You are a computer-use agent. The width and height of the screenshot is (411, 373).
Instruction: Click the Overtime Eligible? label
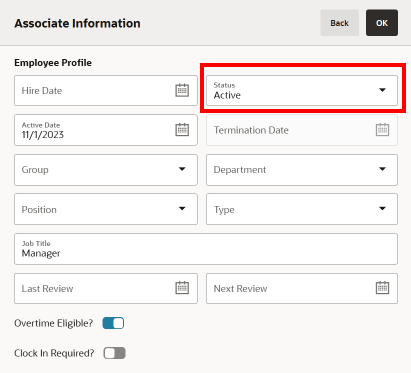pyautogui.click(x=54, y=323)
